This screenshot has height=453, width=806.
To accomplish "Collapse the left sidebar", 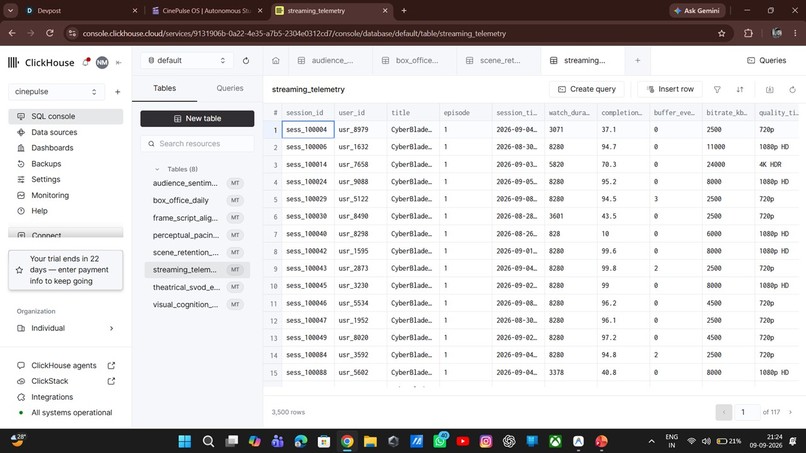I will [119, 63].
